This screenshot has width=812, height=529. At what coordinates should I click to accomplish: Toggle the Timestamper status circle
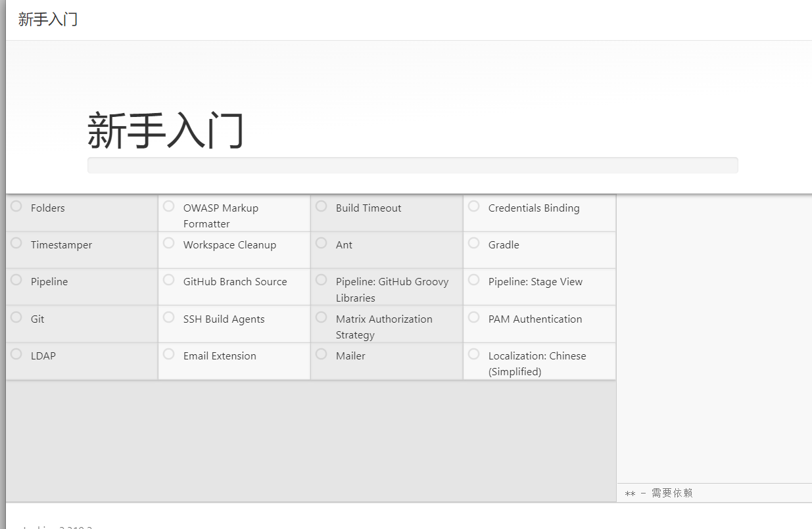click(x=16, y=243)
